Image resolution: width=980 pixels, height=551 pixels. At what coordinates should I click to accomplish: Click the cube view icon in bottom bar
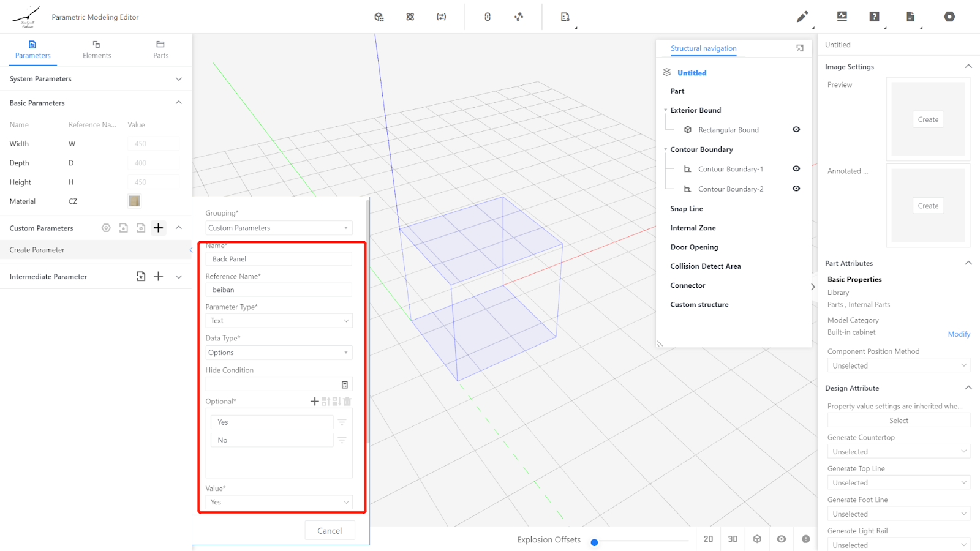[x=757, y=539]
